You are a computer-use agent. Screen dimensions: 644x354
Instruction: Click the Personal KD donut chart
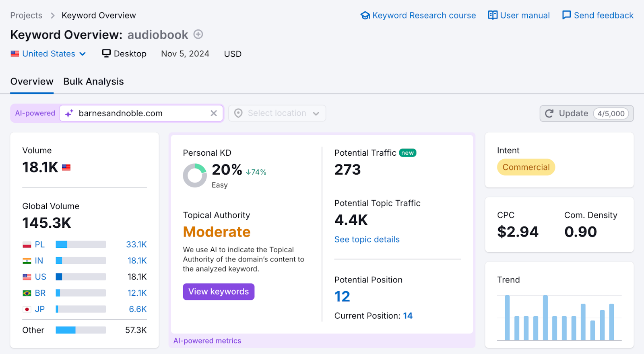[195, 175]
